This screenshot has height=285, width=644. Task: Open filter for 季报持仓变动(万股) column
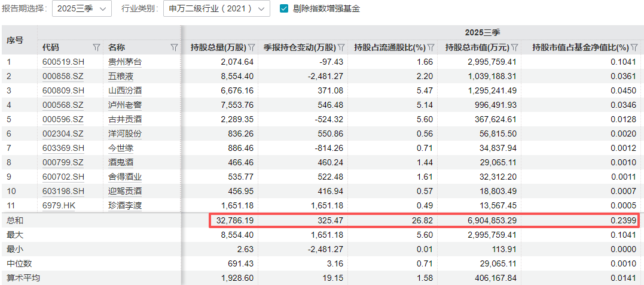[341, 47]
